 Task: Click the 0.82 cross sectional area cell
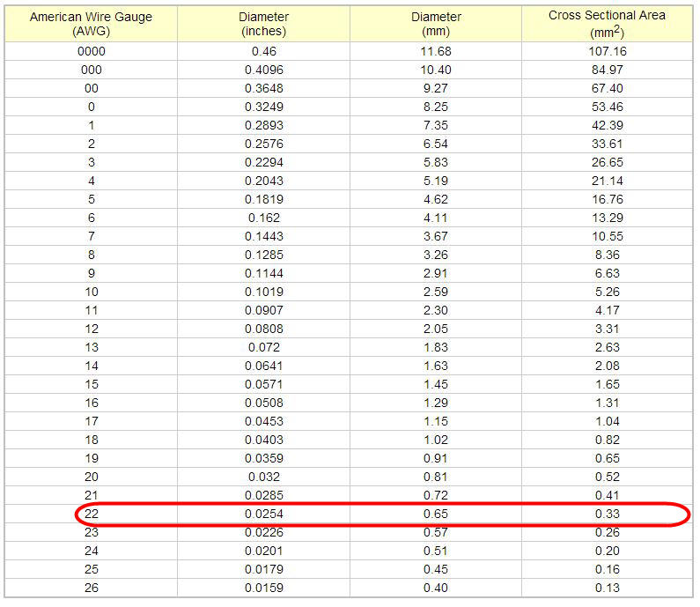606,440
